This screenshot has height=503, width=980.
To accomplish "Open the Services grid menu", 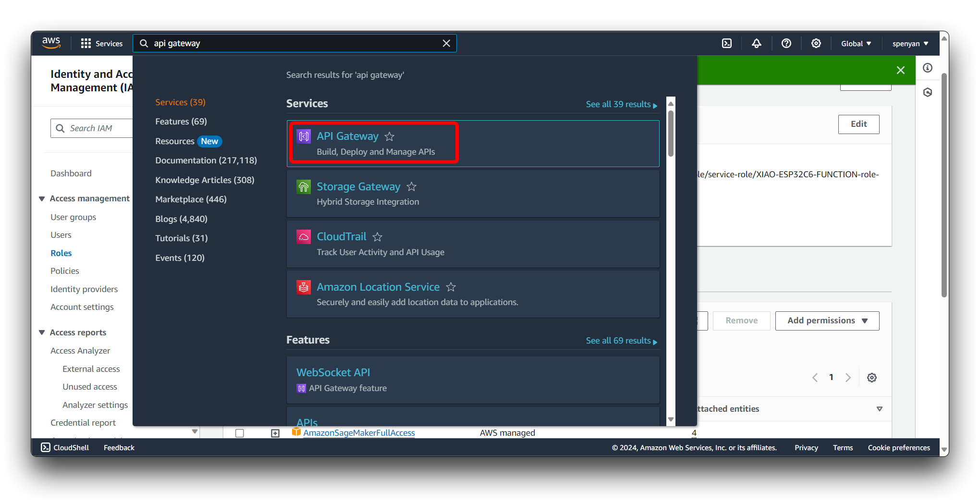I will pos(102,43).
